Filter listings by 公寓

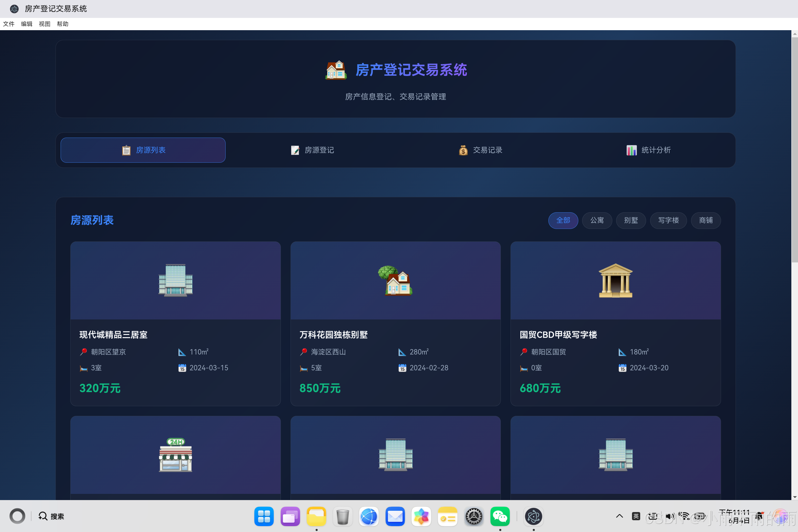(x=597, y=220)
